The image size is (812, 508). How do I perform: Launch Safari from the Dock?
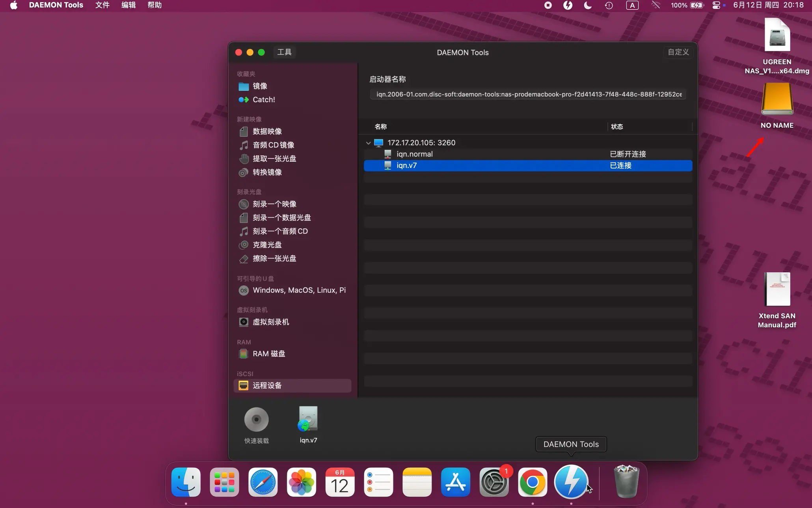(263, 482)
